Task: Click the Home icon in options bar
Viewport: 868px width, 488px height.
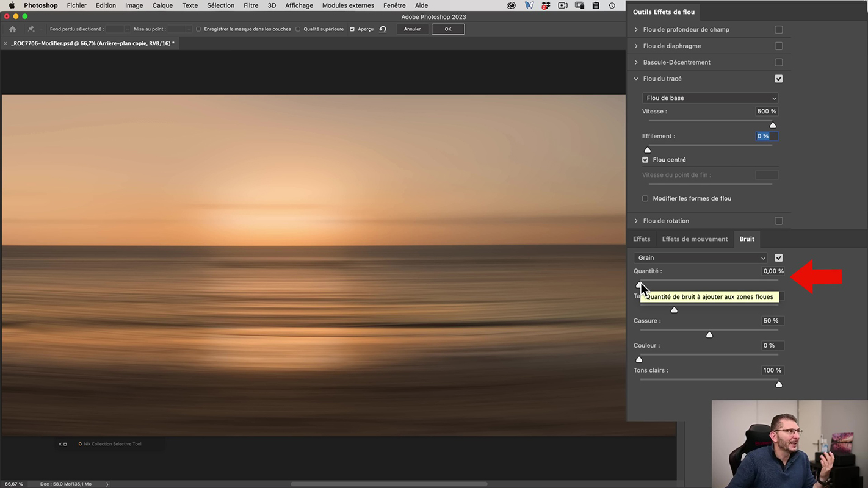Action: click(12, 29)
